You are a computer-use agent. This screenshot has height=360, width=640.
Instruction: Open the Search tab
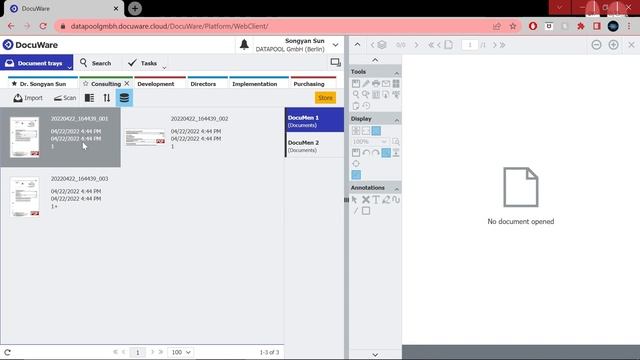[x=96, y=63]
